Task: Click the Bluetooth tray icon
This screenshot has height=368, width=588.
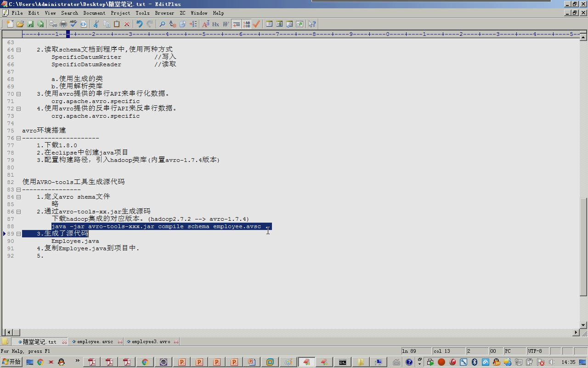Action: [x=475, y=362]
